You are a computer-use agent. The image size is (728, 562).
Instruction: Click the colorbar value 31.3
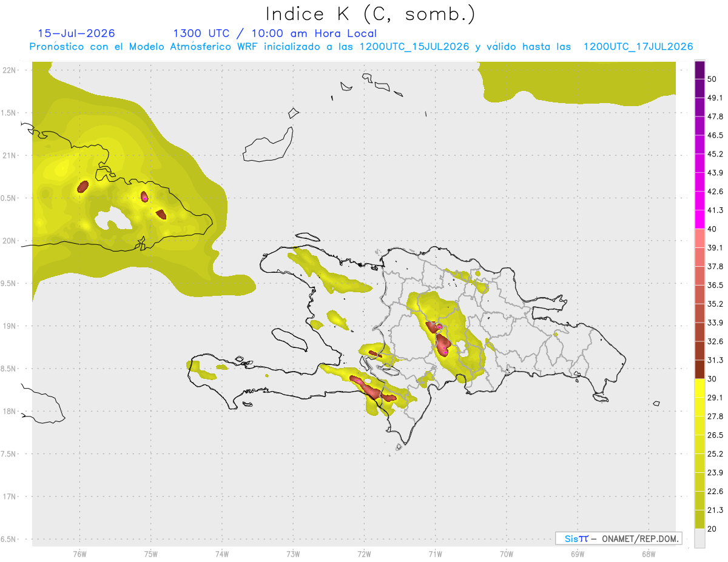coord(715,360)
